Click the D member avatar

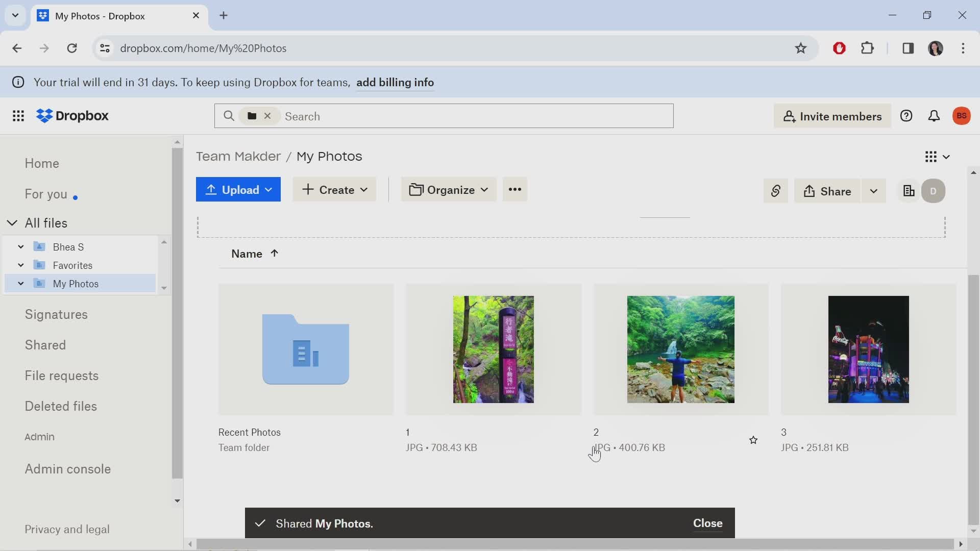[934, 191]
